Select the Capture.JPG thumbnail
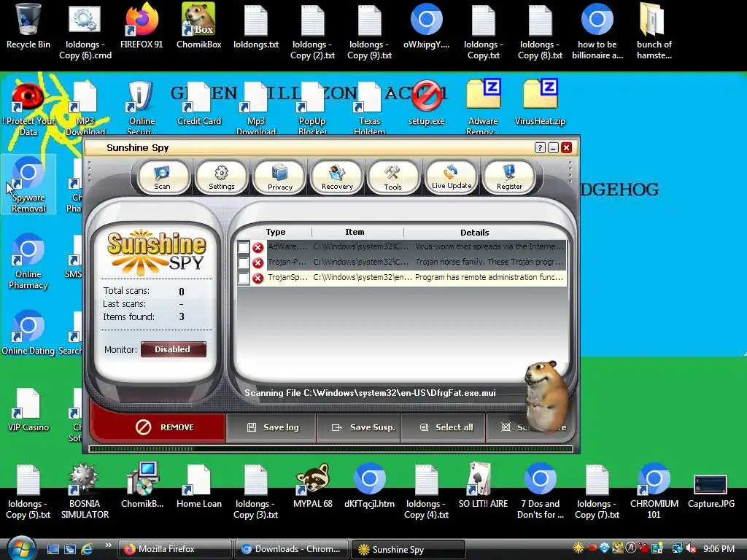This screenshot has width=747, height=560. coord(711,491)
